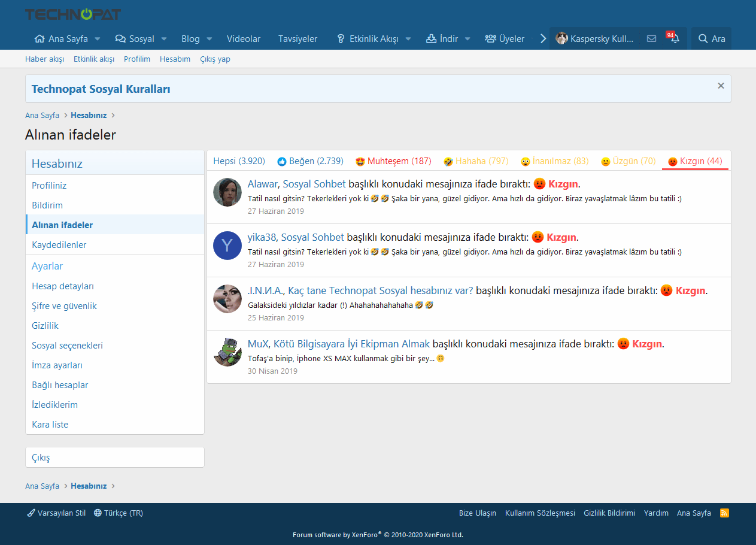Click the Technopat logo

[73, 14]
